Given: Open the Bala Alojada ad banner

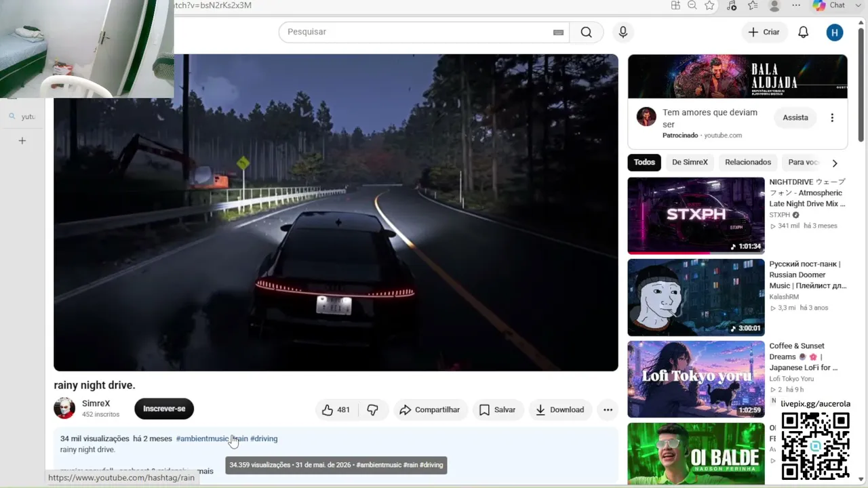Looking at the screenshot, I should point(738,77).
